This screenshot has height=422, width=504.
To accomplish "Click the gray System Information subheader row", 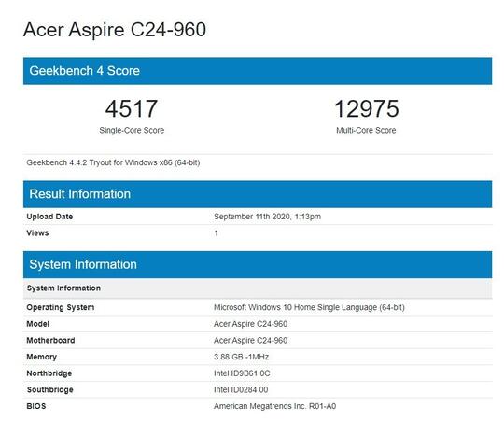I will point(258,288).
